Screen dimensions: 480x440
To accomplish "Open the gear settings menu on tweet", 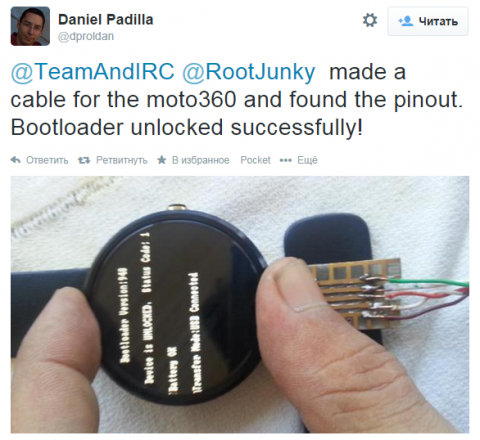I will (370, 21).
